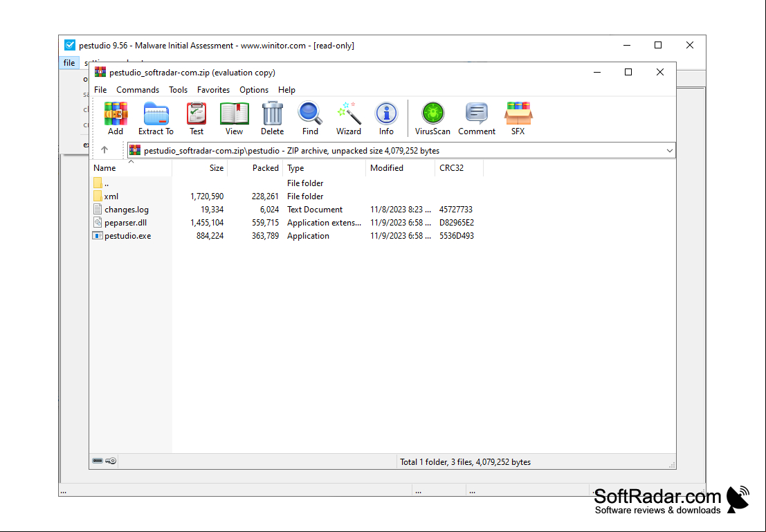Click CRC32 value 45727733
The image size is (766, 532).
[456, 210]
